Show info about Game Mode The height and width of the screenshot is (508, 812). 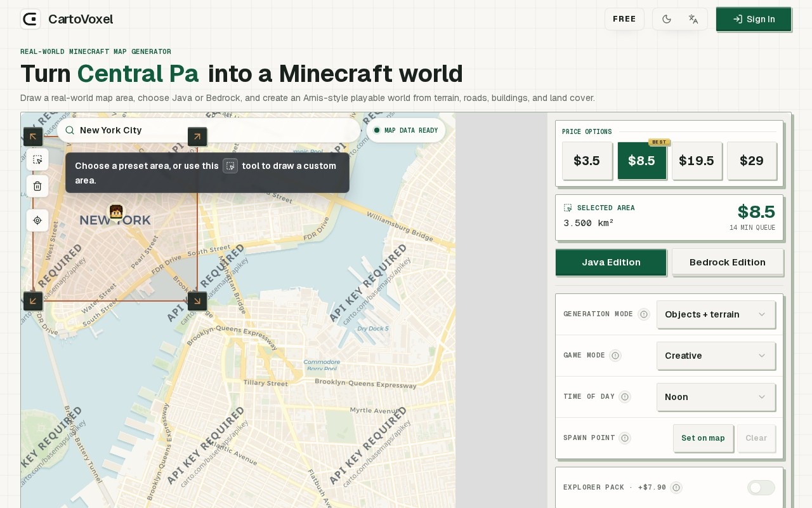click(615, 356)
